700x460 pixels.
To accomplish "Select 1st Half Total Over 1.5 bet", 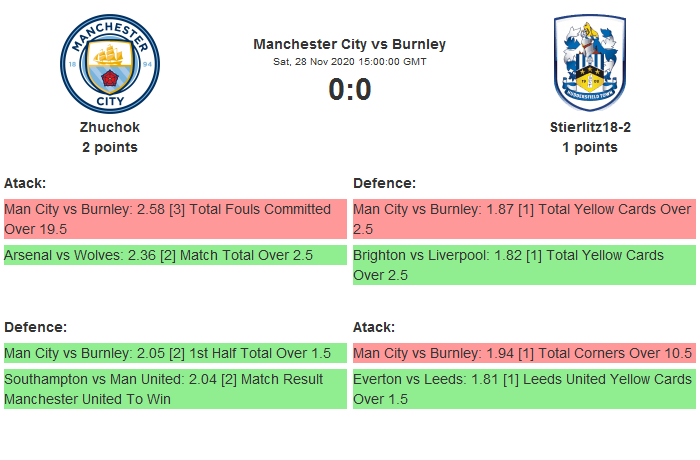I will (174, 353).
